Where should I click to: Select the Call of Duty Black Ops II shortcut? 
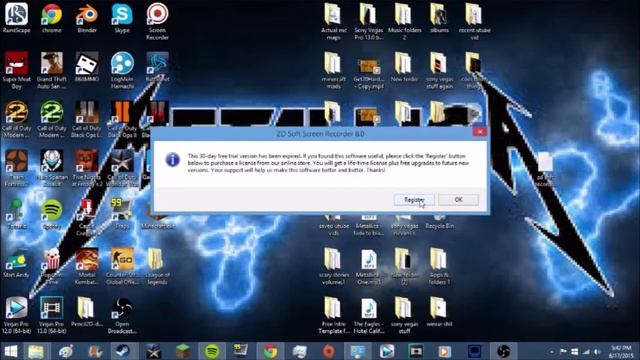(122, 119)
